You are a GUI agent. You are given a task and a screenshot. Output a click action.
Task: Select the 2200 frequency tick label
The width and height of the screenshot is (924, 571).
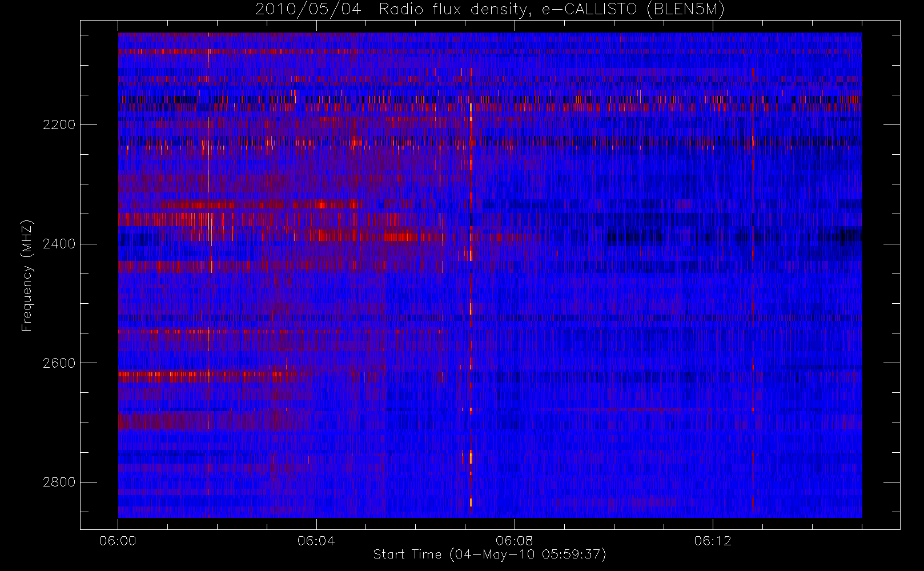point(59,124)
